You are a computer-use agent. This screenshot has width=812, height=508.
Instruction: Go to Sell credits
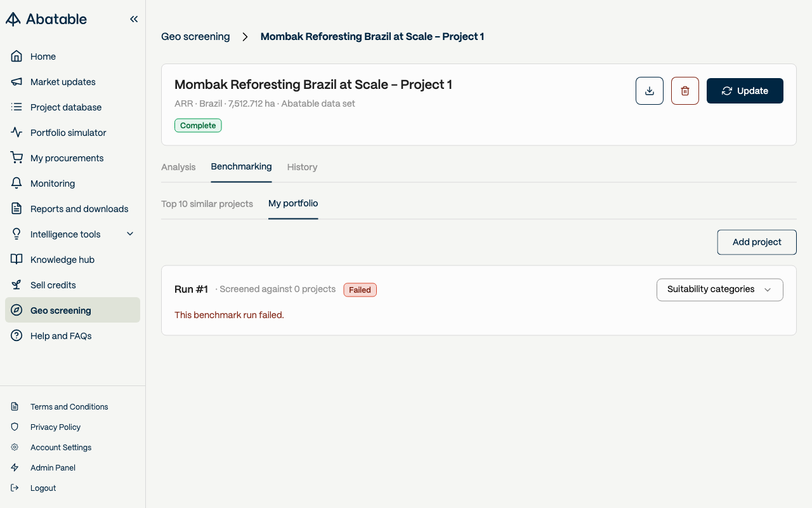(x=72, y=285)
